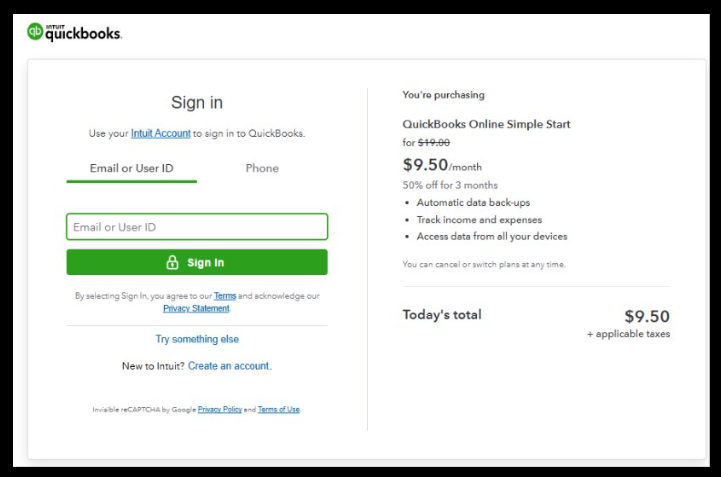Screen dimensions: 721x477
Task: Click the applicable taxes note
Action: pyautogui.click(x=628, y=334)
